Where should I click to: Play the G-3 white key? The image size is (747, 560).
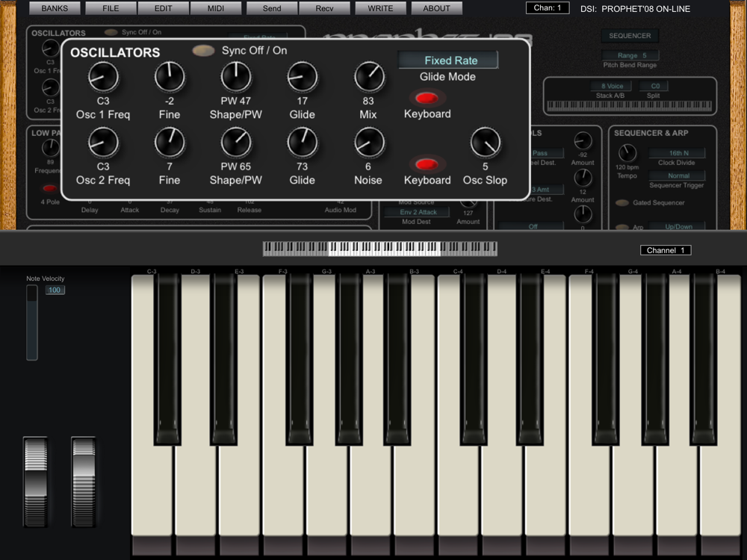click(327, 491)
